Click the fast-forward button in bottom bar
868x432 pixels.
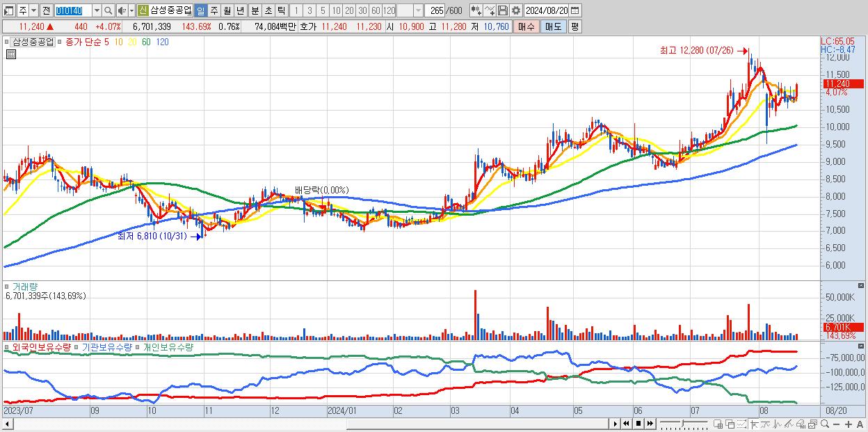coord(650,424)
